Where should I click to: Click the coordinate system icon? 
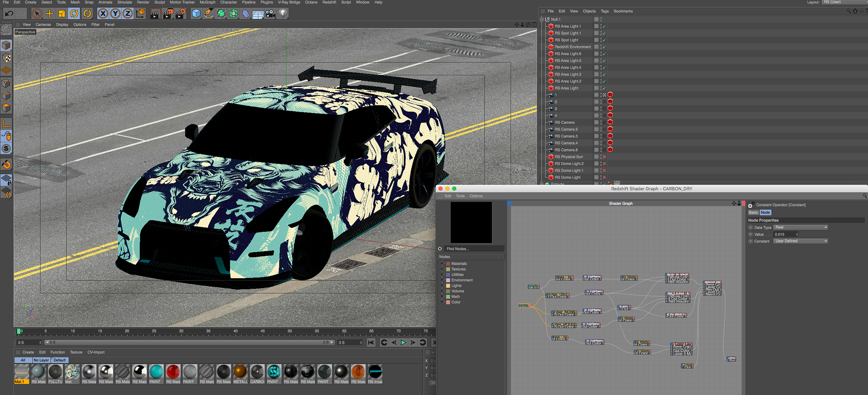pos(141,14)
